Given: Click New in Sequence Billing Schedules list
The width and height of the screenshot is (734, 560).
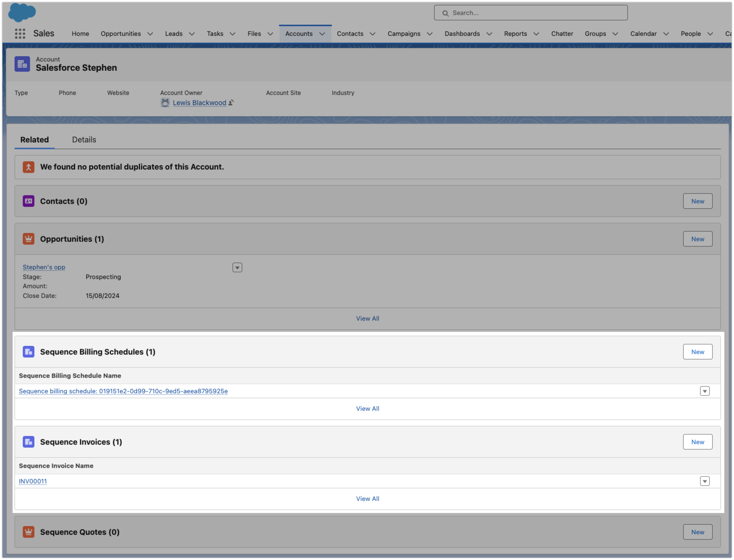Looking at the screenshot, I should click(698, 352).
